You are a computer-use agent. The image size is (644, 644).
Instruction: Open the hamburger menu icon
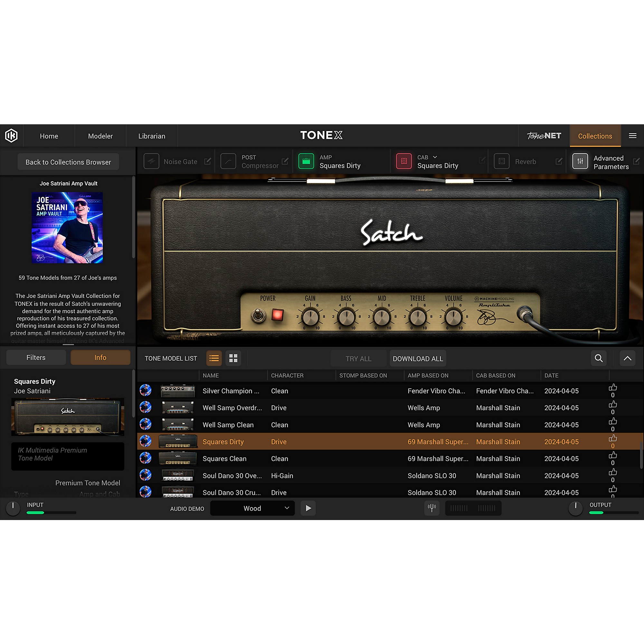[x=632, y=136]
